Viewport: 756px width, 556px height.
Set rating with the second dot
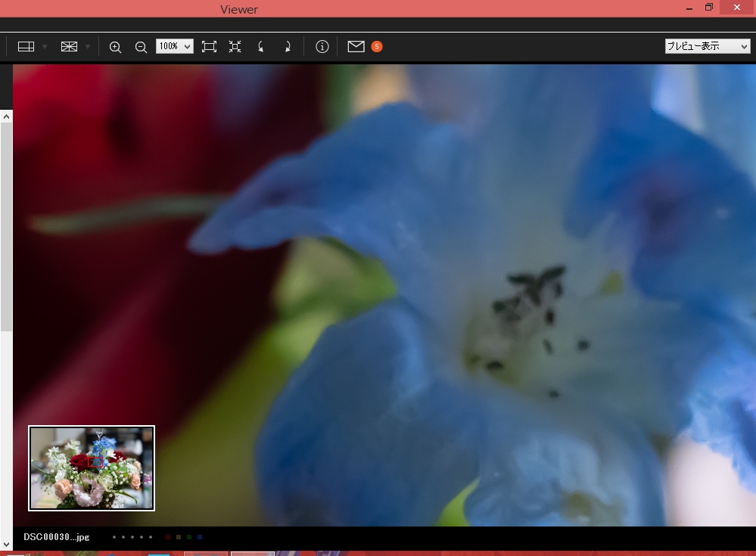click(123, 537)
